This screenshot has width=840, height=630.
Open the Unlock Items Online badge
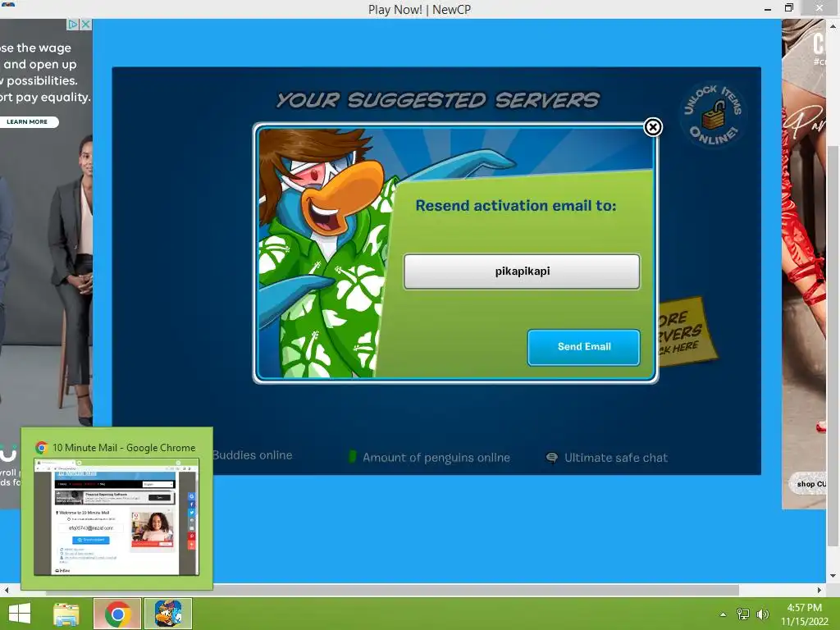[713, 114]
